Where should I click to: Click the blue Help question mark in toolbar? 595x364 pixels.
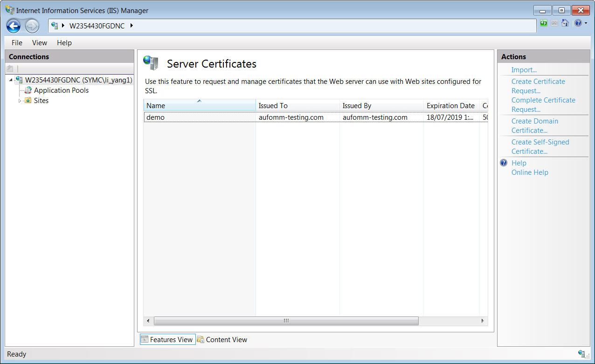tap(578, 23)
